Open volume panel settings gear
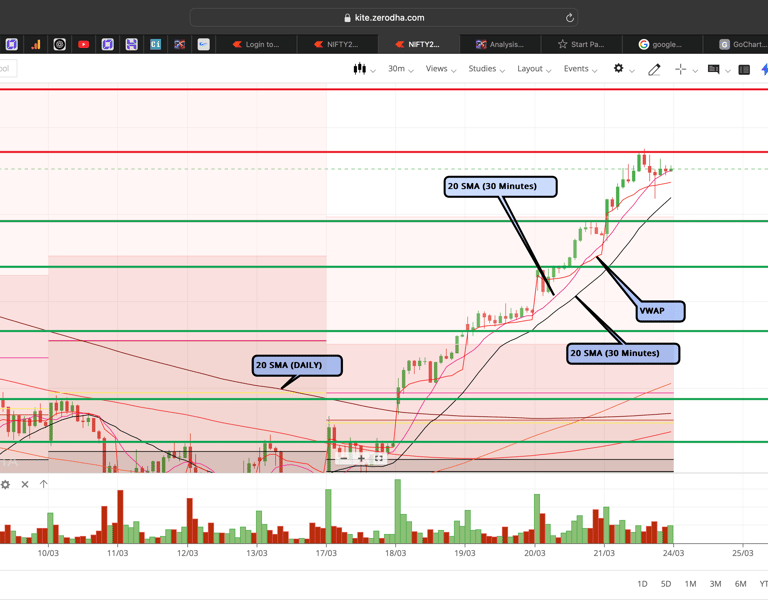The image size is (768, 600). tap(5, 484)
